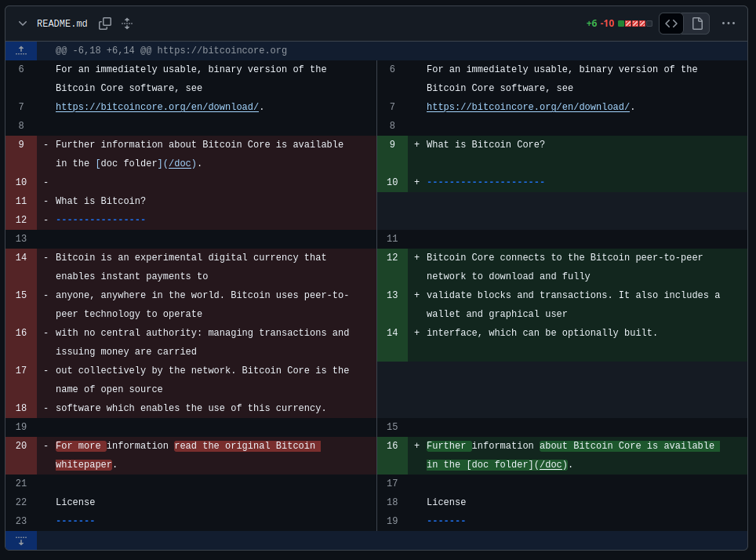Follow the /doc link in deleted line 9
The image size is (756, 560).
tap(180, 163)
